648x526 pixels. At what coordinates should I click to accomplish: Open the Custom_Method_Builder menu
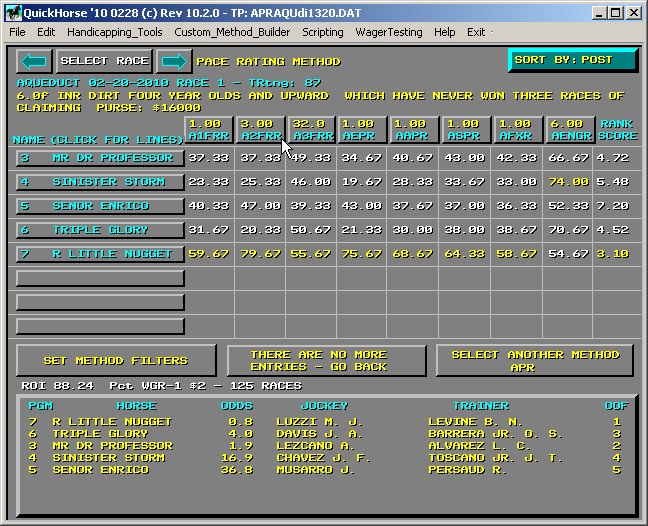230,32
